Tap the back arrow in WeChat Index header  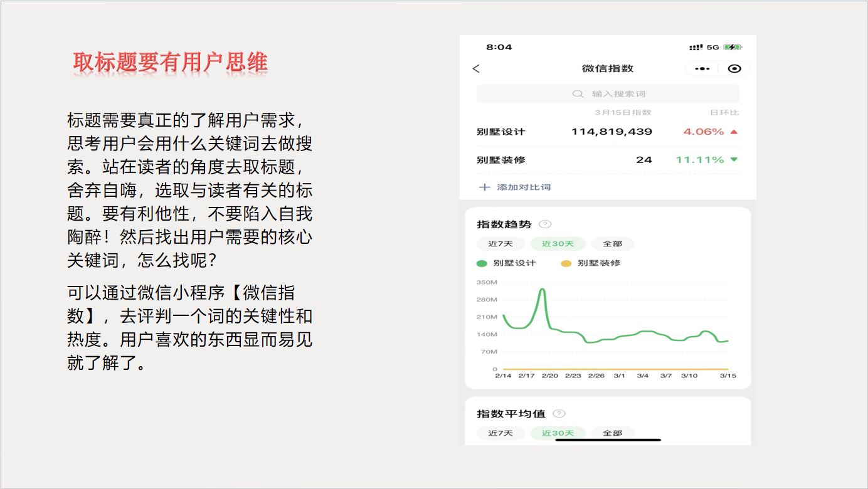476,69
